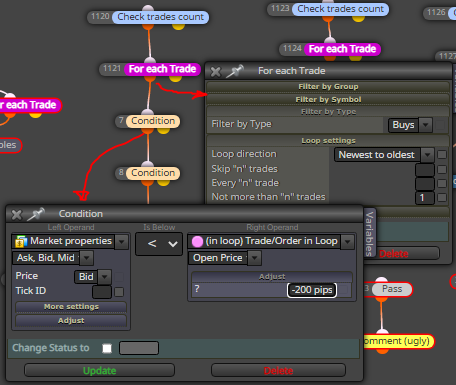Screen dimensions: 456x385
Task: Close the For each Trade panel
Action: tap(216, 71)
